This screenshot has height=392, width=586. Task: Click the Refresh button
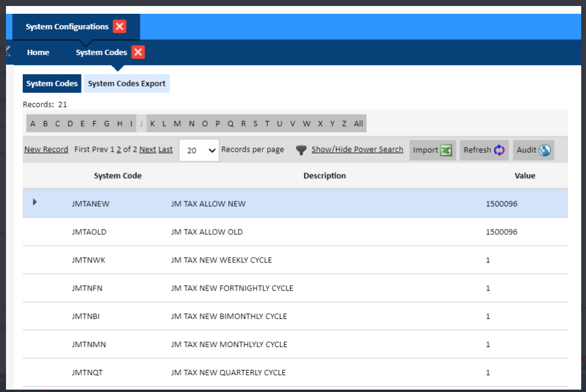pyautogui.click(x=484, y=150)
